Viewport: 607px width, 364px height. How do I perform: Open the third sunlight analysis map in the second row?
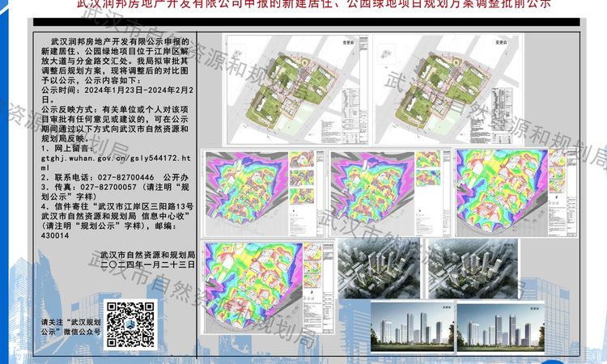click(516, 193)
